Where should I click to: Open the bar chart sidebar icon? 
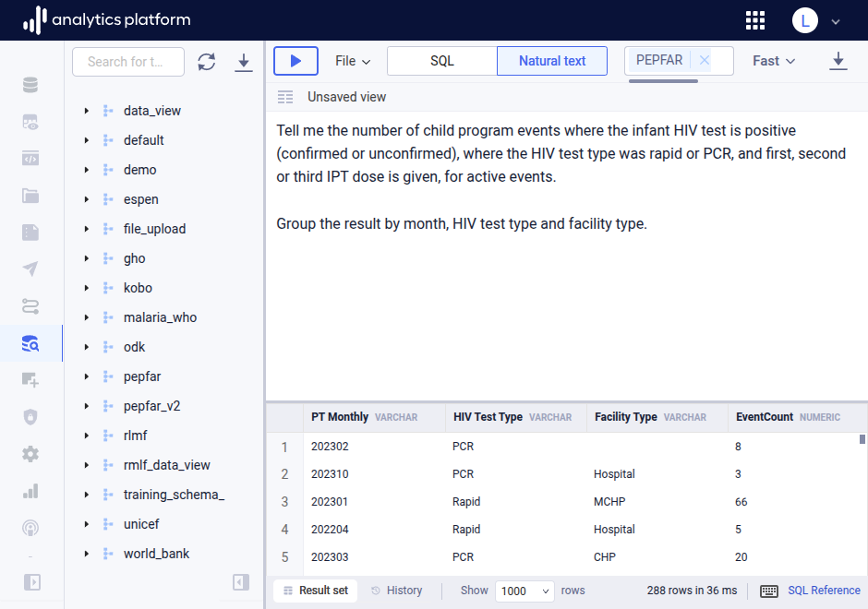pos(30,491)
